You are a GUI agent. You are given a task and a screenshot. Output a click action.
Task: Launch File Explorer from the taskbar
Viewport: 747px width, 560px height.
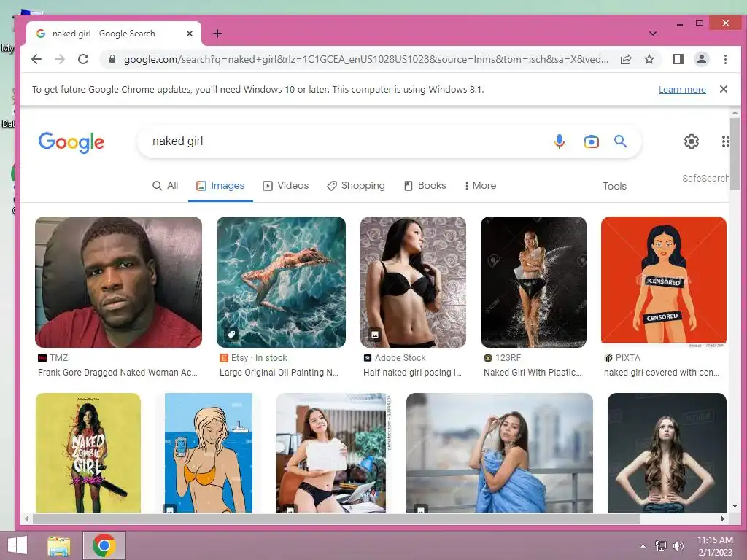(x=59, y=545)
